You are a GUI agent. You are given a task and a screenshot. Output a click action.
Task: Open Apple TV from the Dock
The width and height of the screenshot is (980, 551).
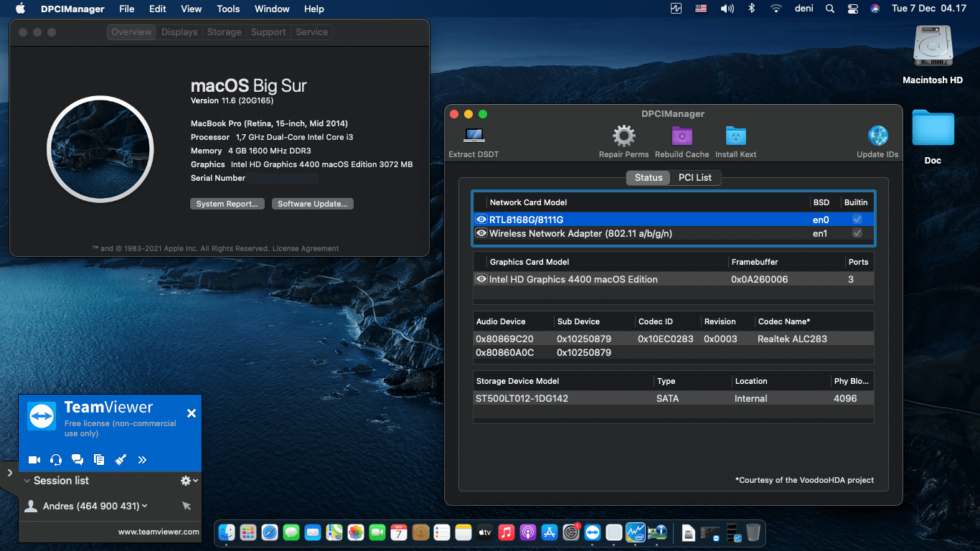(485, 532)
